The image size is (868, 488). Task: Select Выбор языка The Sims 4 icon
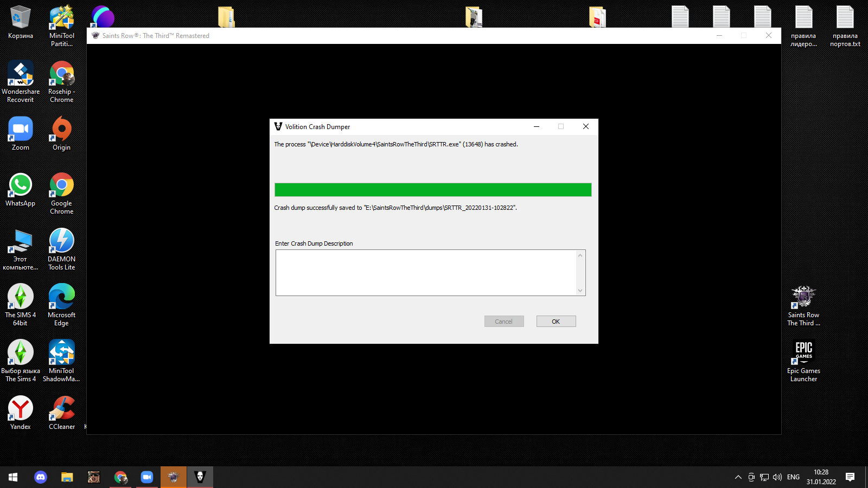[21, 361]
